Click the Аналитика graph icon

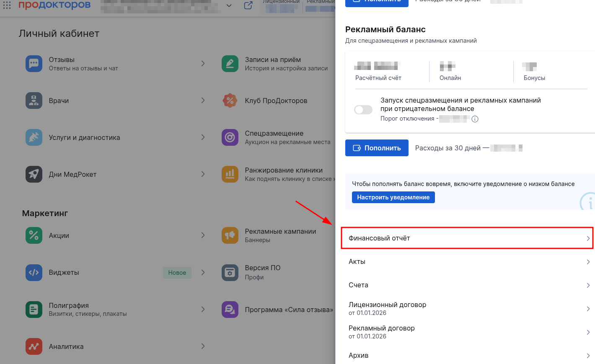pos(34,346)
